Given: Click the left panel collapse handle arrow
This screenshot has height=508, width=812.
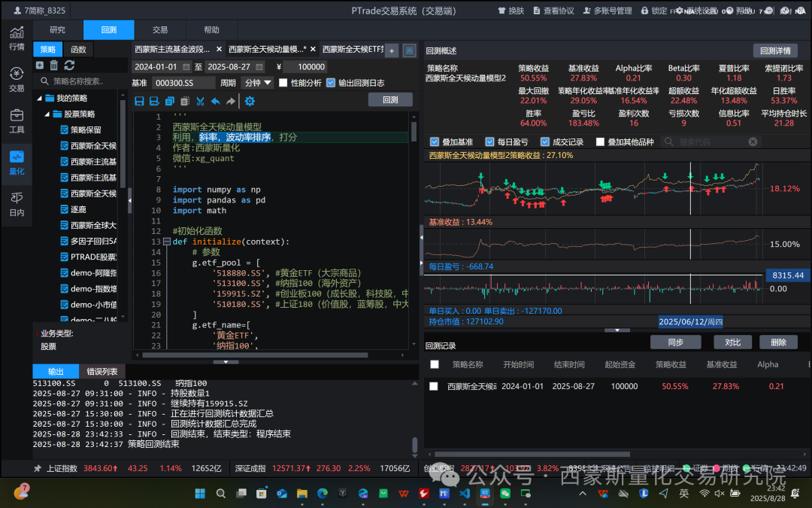Looking at the screenshot, I should 129,200.
